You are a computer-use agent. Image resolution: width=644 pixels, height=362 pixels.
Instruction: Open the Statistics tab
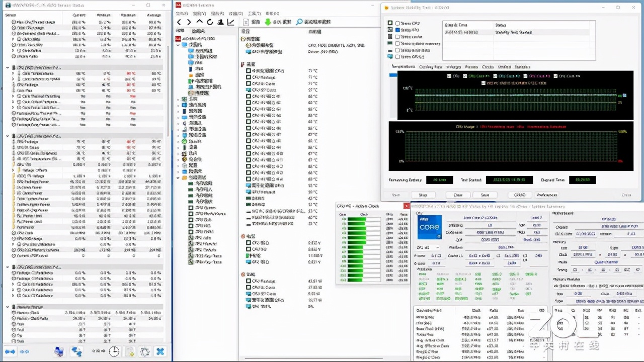(522, 67)
